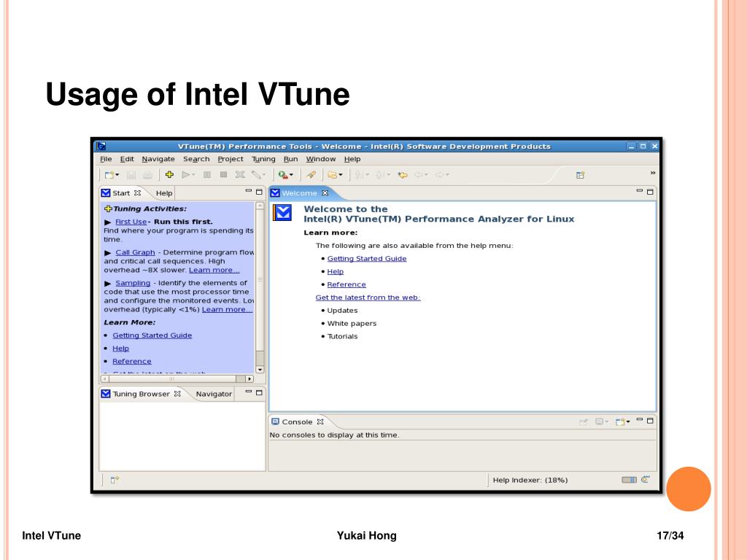Click the Help Indexer progress bar icon
Screen dimensions: 747x560
tap(629, 480)
